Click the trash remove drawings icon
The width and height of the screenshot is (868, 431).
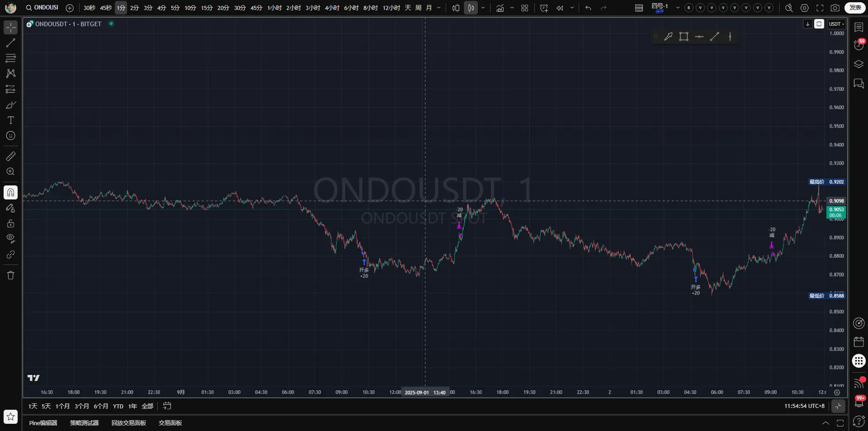click(11, 275)
